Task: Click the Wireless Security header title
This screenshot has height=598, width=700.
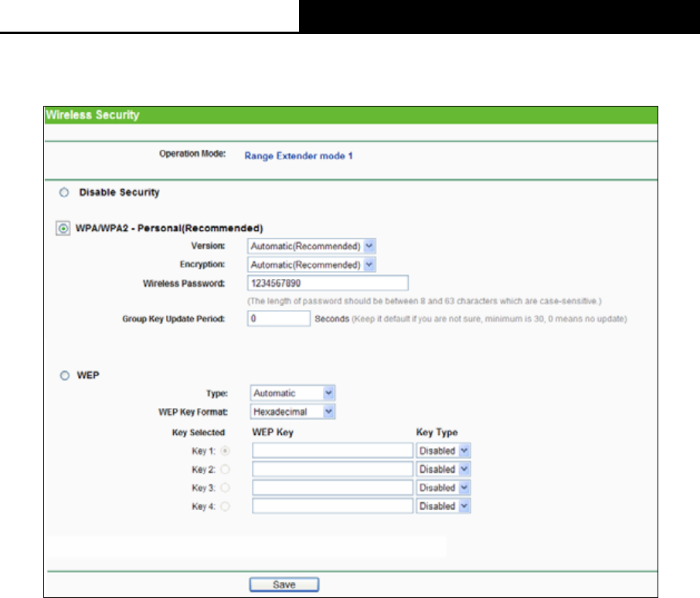Action: point(93,115)
